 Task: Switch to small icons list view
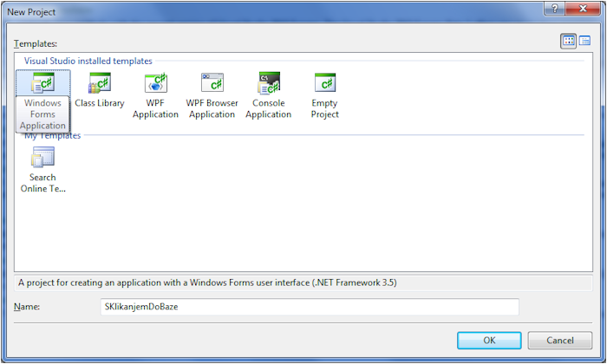click(584, 41)
